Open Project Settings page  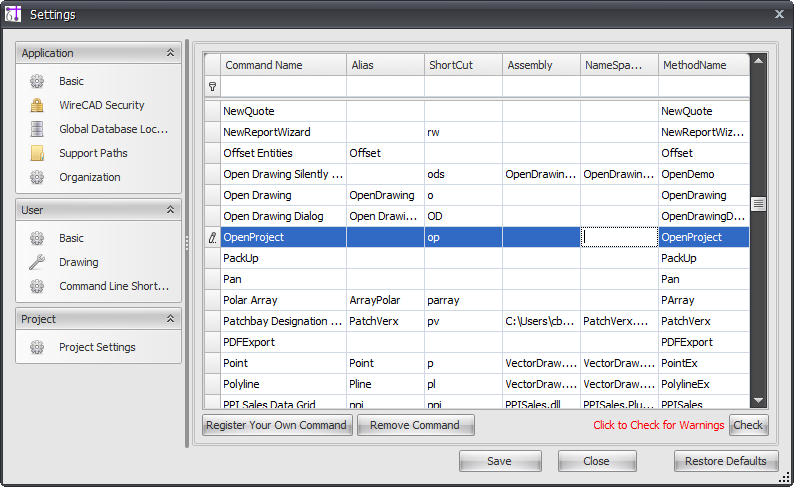point(97,347)
